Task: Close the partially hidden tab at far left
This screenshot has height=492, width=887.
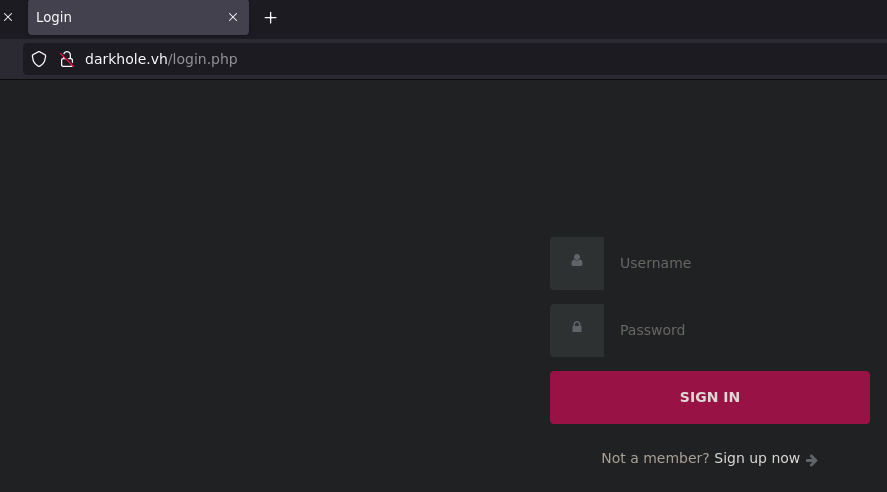Action: point(8,17)
